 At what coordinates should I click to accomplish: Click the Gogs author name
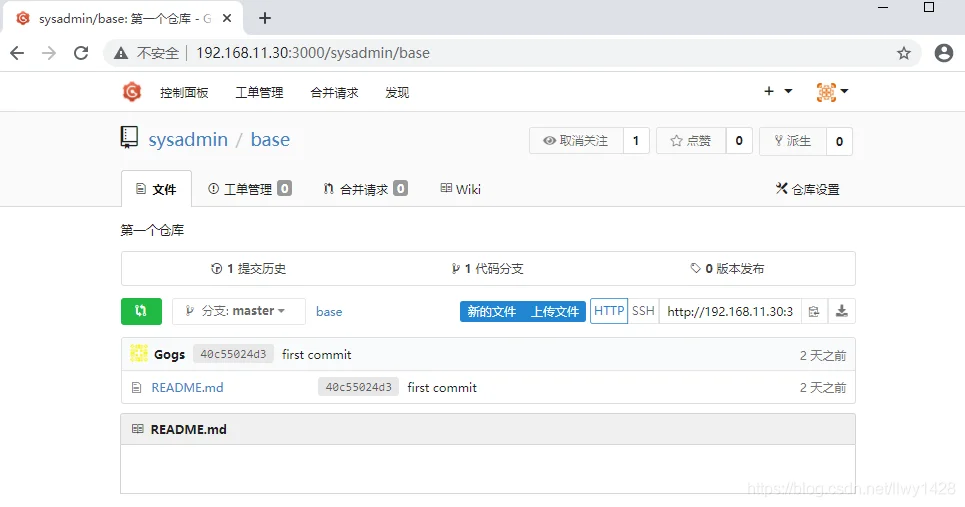tap(169, 354)
